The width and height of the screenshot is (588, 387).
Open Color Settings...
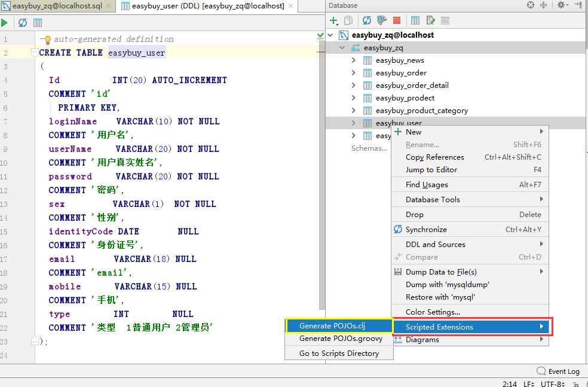[x=470, y=312]
